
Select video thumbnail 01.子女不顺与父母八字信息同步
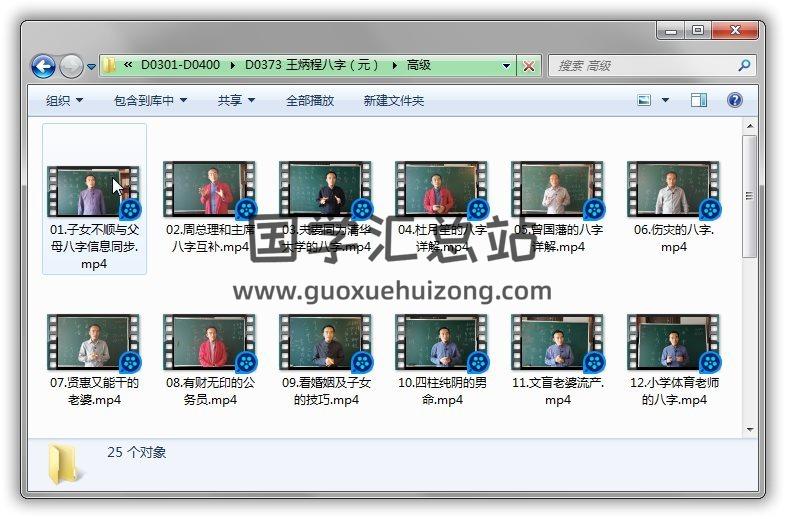(94, 192)
